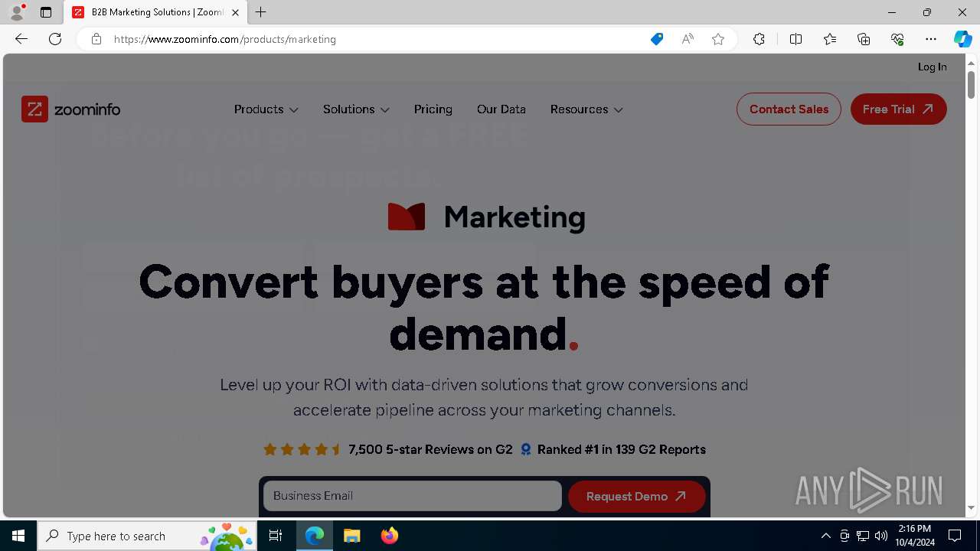Open the Our Data page
This screenshot has width=980, height=551.
pyautogui.click(x=501, y=109)
